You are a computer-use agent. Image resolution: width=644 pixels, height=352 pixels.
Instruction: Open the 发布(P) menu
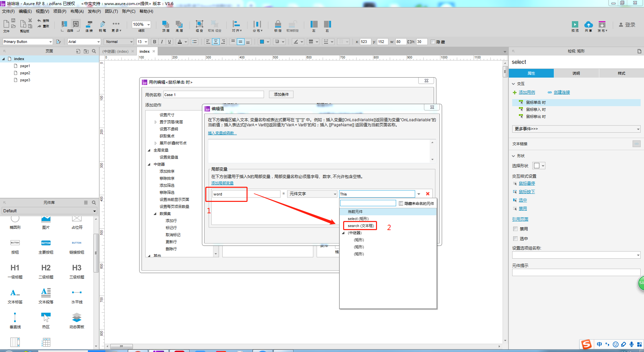click(94, 11)
